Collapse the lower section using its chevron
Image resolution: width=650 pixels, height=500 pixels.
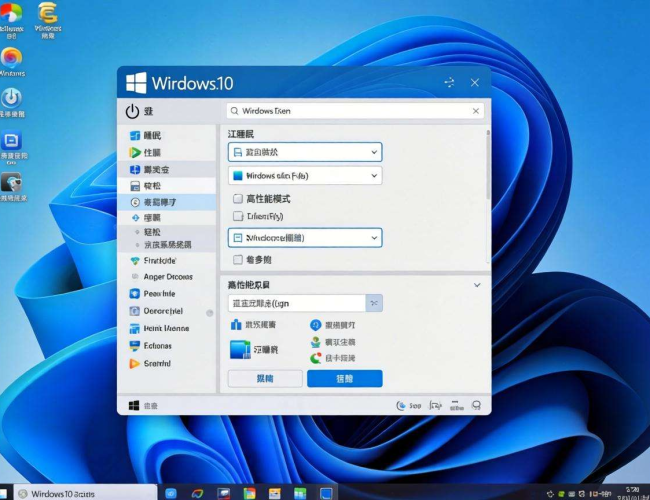477,285
